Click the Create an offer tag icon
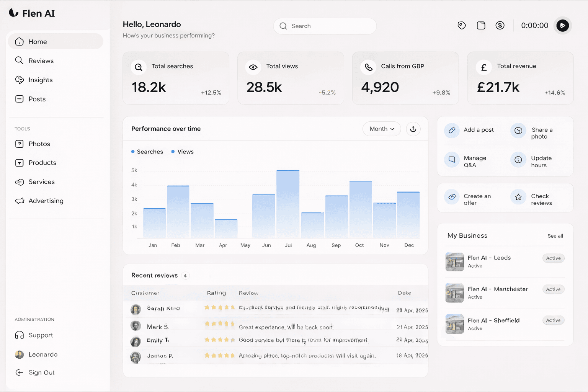Viewport: 588px width, 392px height. 452,197
